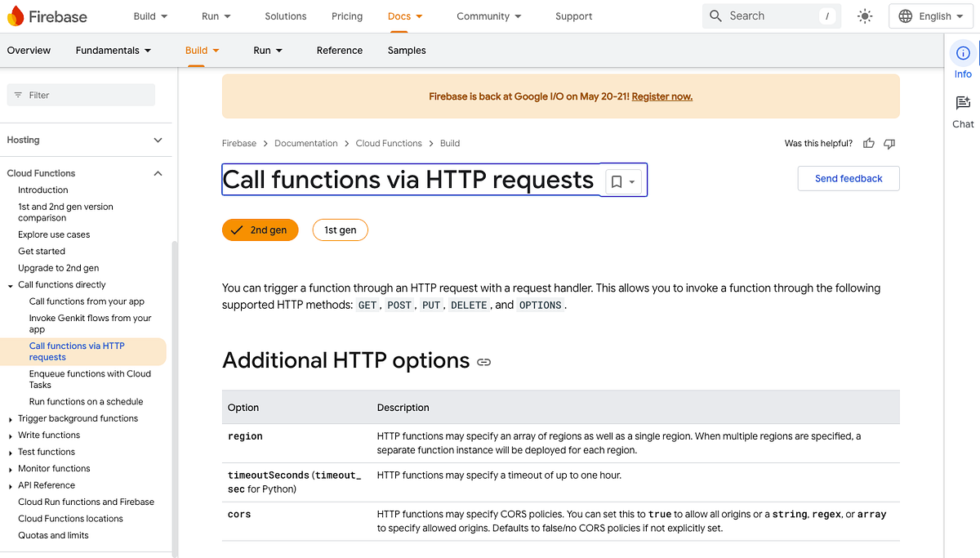
Task: Copy the Additional HTTP options anchor link
Action: coord(483,362)
